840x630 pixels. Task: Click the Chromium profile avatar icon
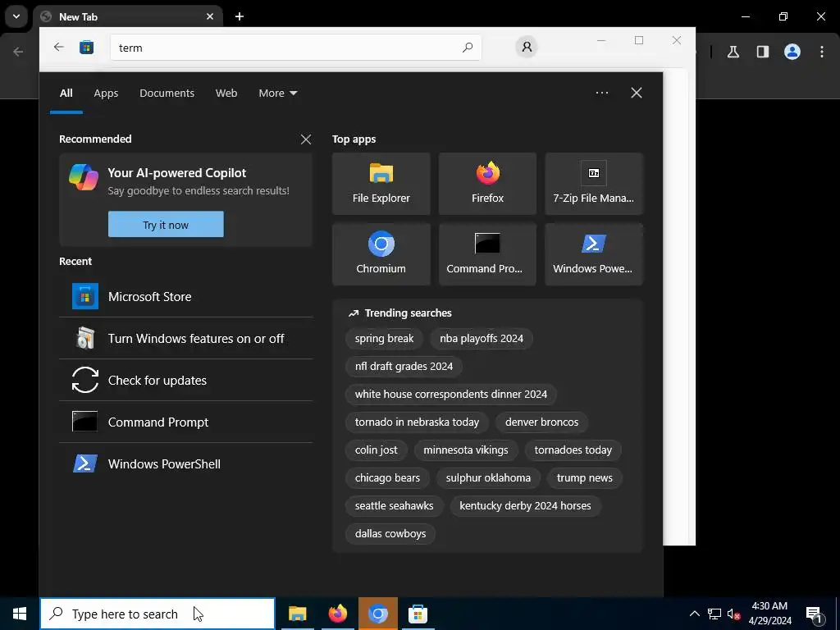pos(792,52)
